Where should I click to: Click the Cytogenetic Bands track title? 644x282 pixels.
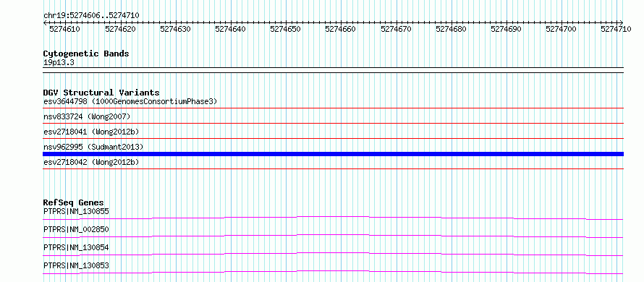click(86, 54)
